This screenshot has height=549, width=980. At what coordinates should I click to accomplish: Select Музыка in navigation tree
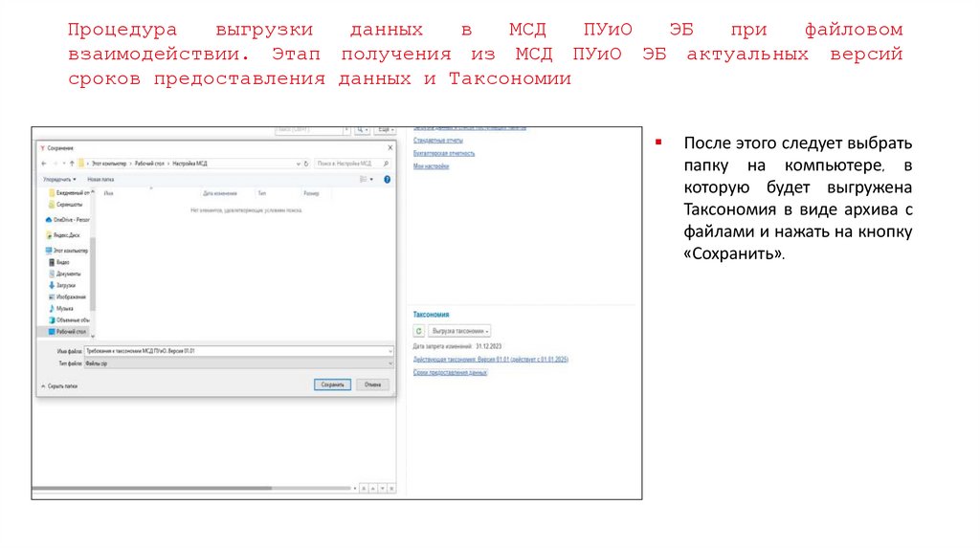pos(61,309)
